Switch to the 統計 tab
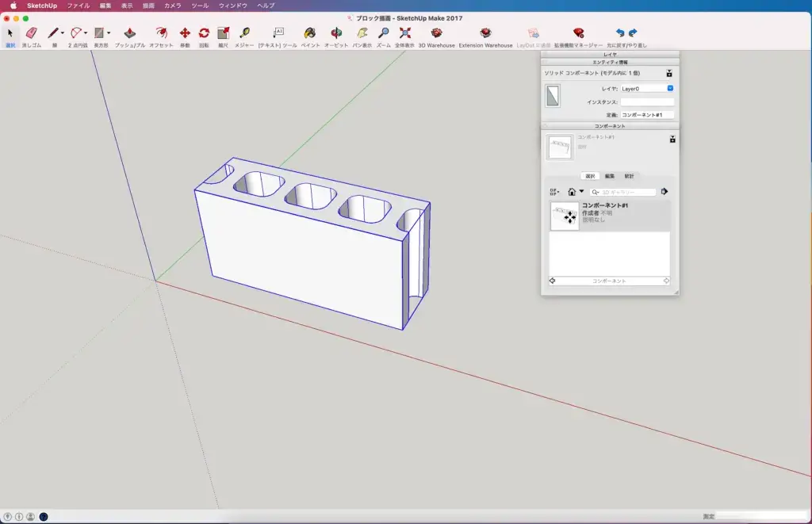 [x=629, y=176]
